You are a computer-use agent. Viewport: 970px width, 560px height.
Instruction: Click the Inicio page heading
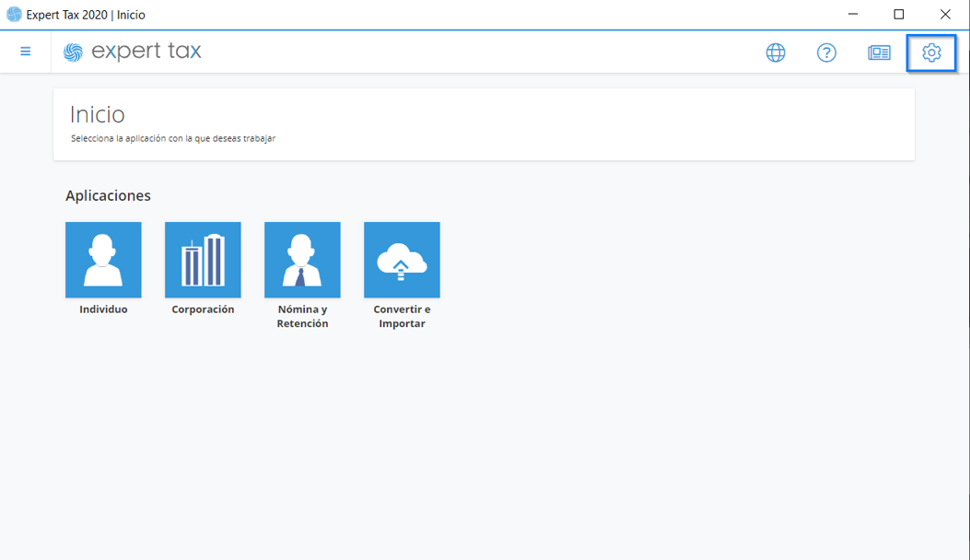click(x=97, y=114)
